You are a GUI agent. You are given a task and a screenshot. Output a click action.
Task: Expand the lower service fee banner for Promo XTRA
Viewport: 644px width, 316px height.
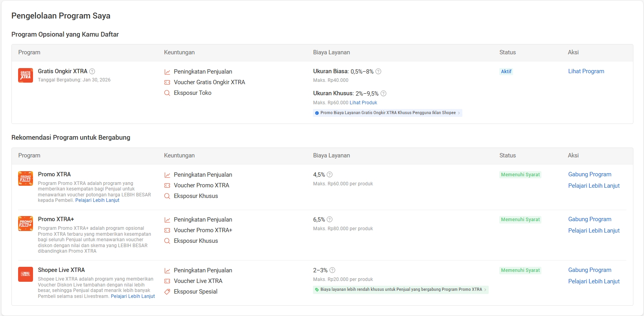coord(401,290)
